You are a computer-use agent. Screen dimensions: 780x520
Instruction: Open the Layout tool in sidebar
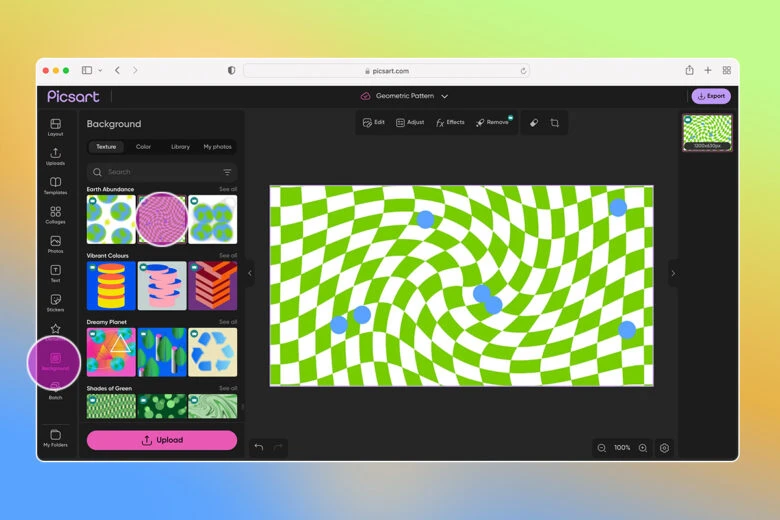click(x=55, y=127)
